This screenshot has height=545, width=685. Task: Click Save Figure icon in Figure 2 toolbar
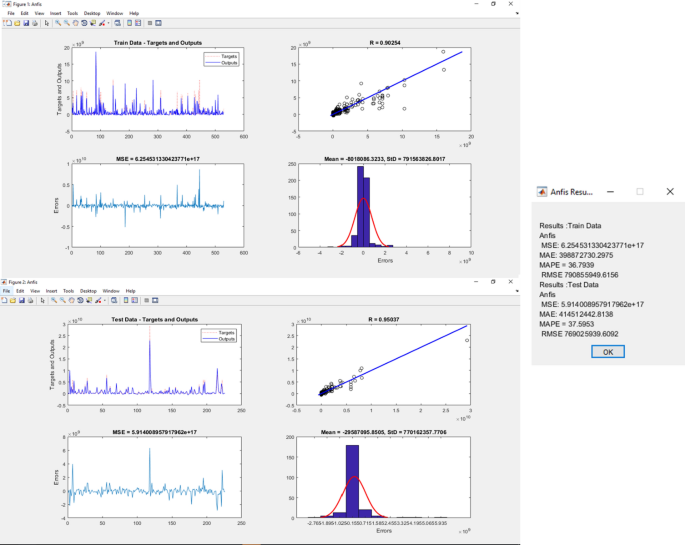[21, 300]
